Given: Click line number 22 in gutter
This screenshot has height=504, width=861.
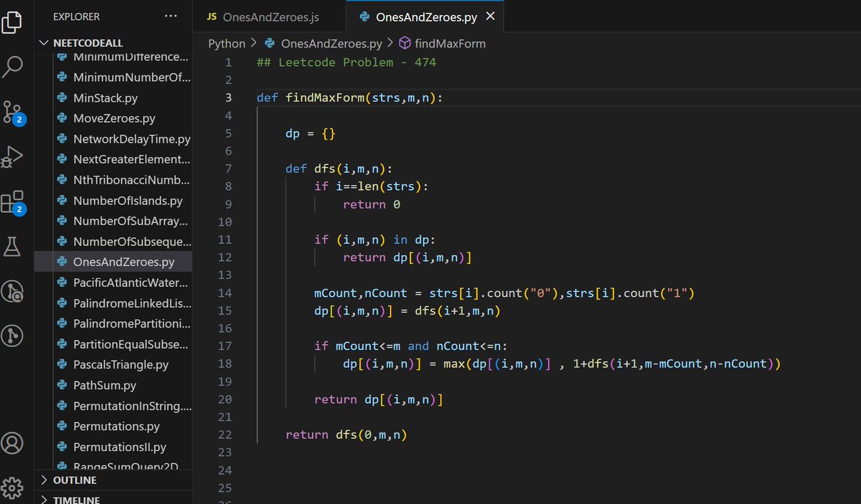Looking at the screenshot, I should tap(225, 435).
